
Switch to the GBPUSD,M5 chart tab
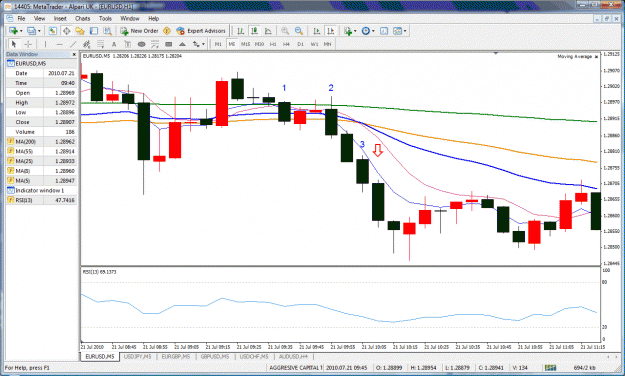point(215,356)
